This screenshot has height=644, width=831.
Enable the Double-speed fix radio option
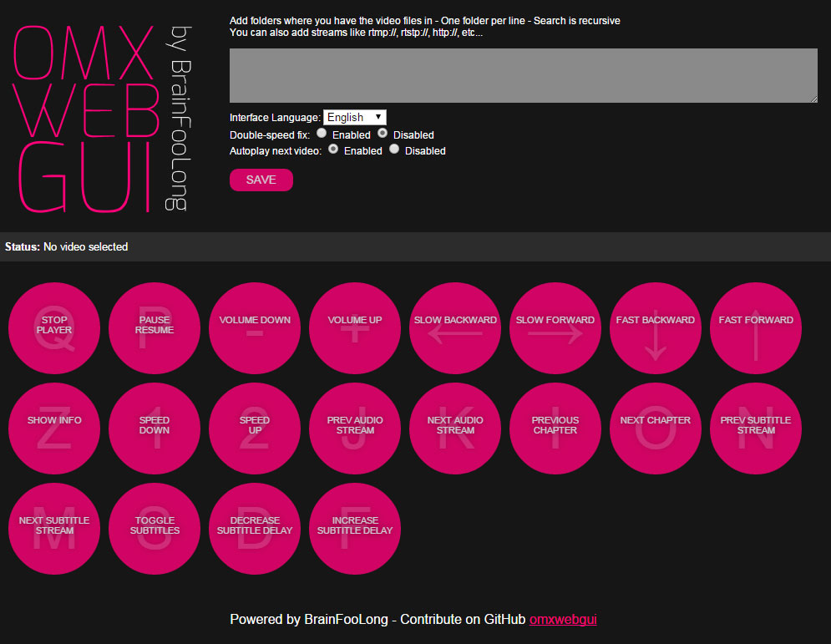322,133
